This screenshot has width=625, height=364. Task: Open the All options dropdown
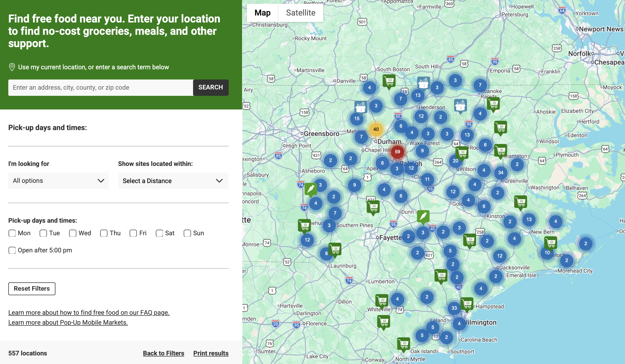[58, 181]
